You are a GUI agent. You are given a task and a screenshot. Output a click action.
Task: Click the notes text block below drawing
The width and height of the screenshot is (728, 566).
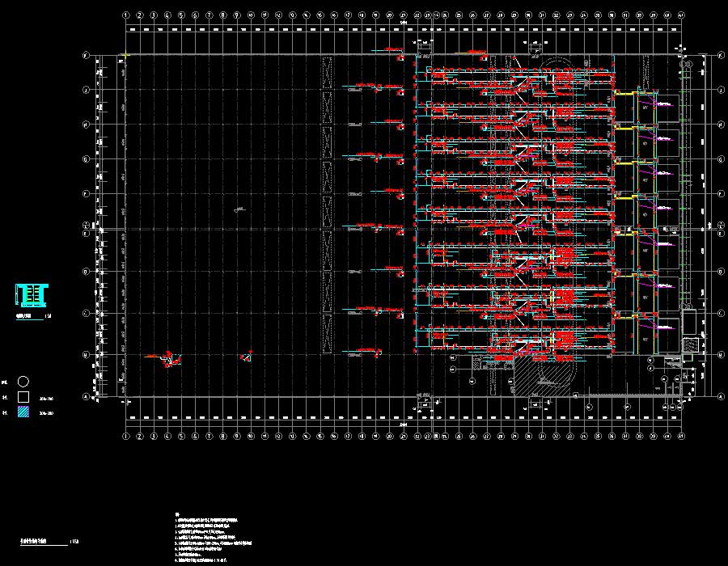pos(213,539)
